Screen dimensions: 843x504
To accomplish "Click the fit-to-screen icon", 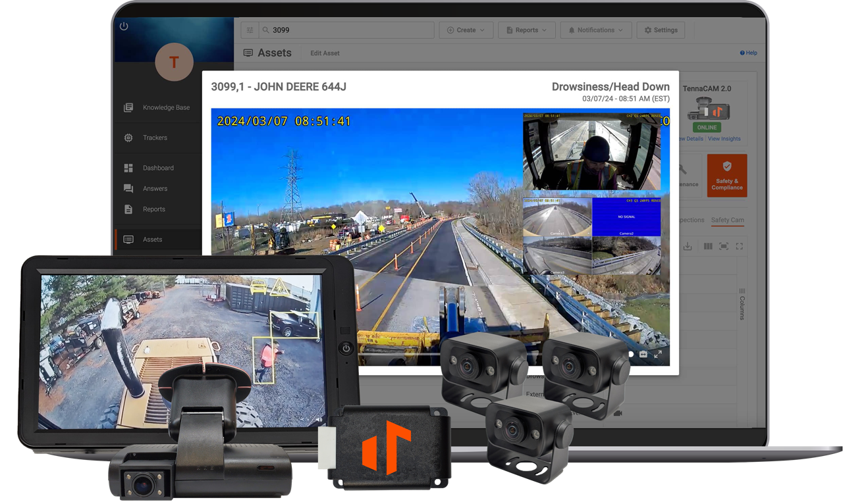I will click(723, 246).
